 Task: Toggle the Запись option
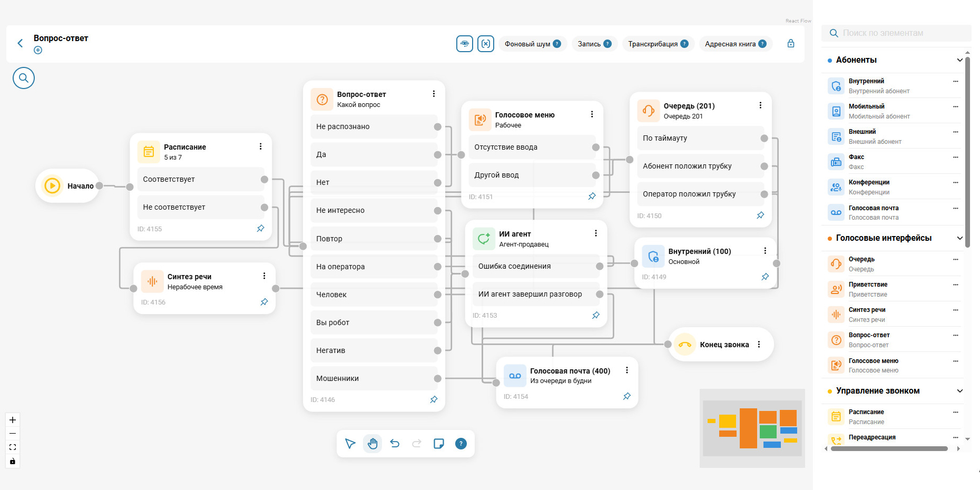pos(594,44)
